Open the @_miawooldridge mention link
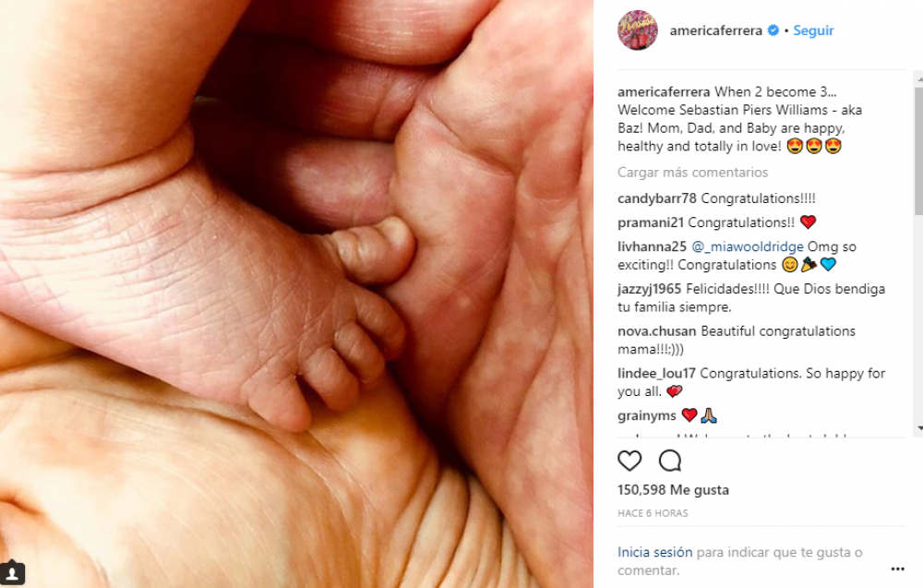This screenshot has height=588, width=923. click(747, 246)
